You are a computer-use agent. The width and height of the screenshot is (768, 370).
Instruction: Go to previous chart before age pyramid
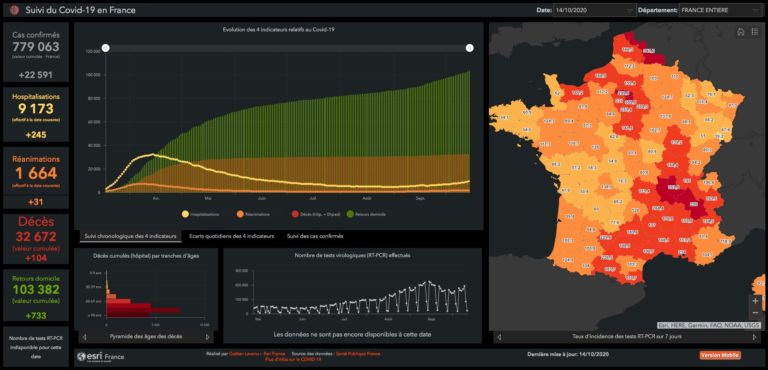(x=84, y=337)
